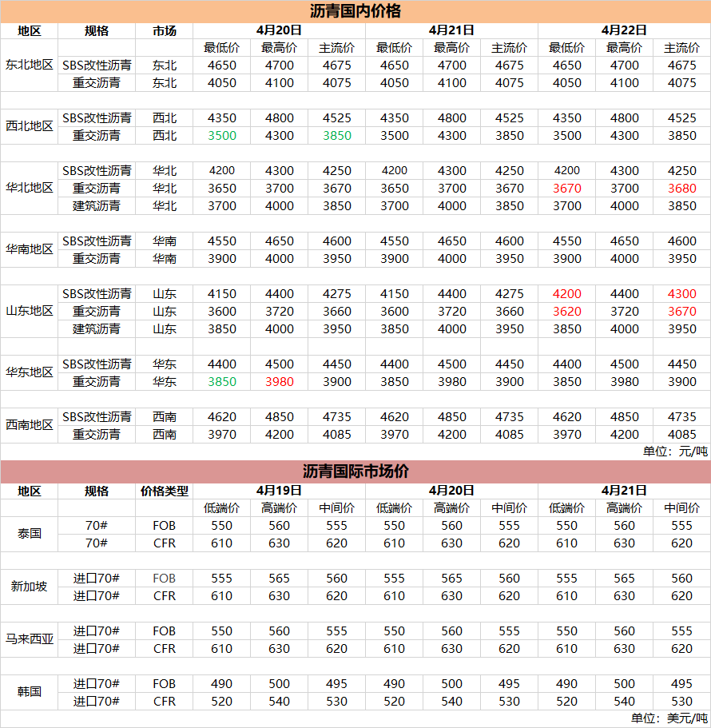This screenshot has width=711, height=728.
Task: Click the 沥青国内价格 title header
Action: tap(355, 11)
